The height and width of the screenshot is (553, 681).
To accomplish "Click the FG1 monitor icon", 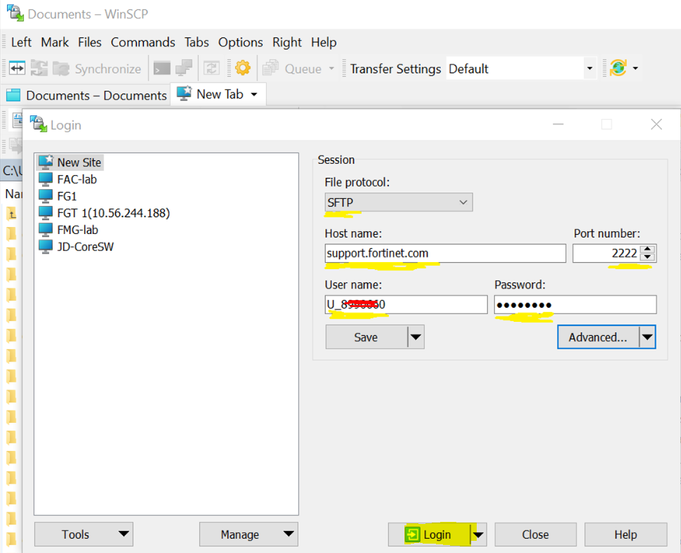I will coord(46,196).
